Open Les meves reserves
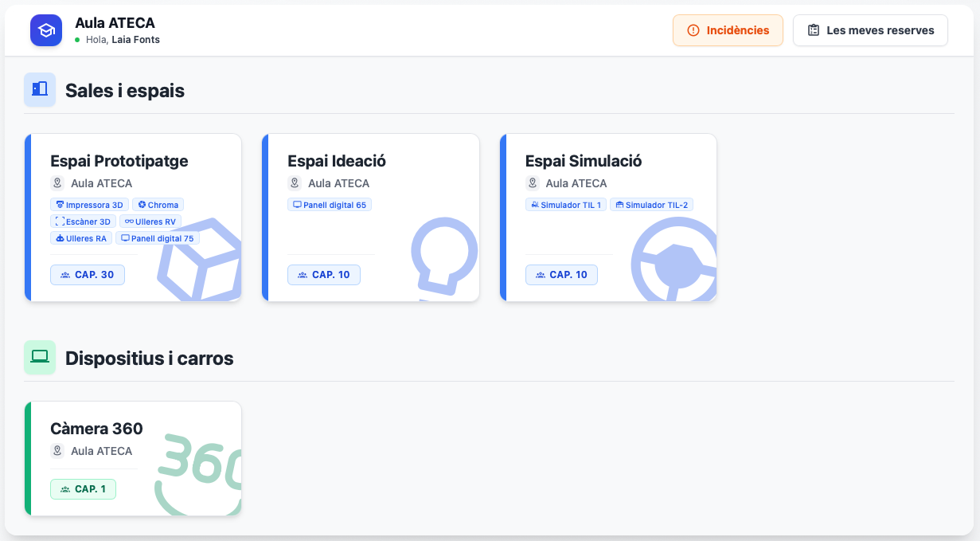The width and height of the screenshot is (980, 541). pyautogui.click(x=870, y=30)
